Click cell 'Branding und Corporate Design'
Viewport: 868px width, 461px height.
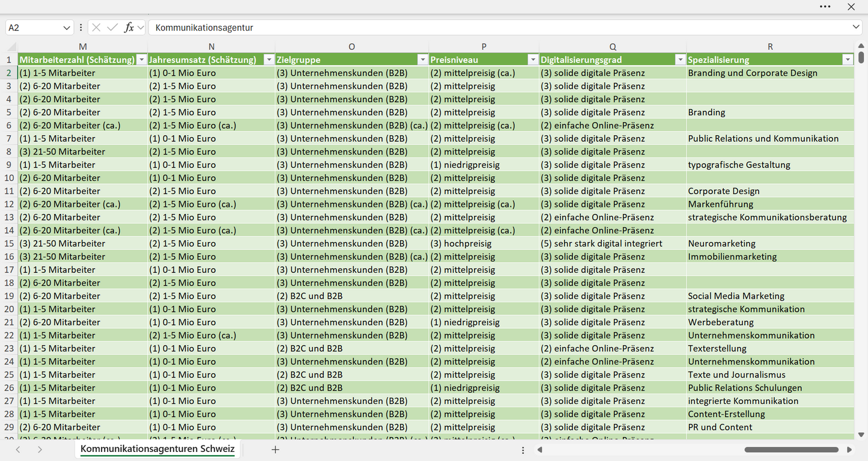click(770, 73)
